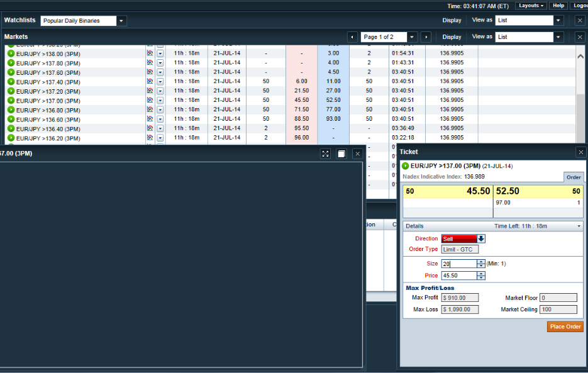Click offer 93.00 in EUR/JPY >136.60 row
Screen dimensions: 588x373
click(x=333, y=119)
